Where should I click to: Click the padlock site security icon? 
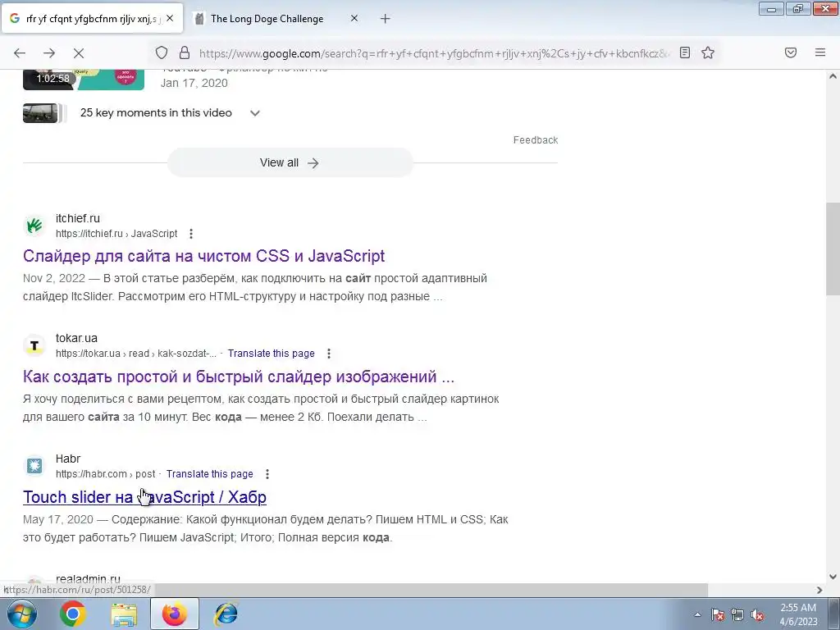coord(185,52)
